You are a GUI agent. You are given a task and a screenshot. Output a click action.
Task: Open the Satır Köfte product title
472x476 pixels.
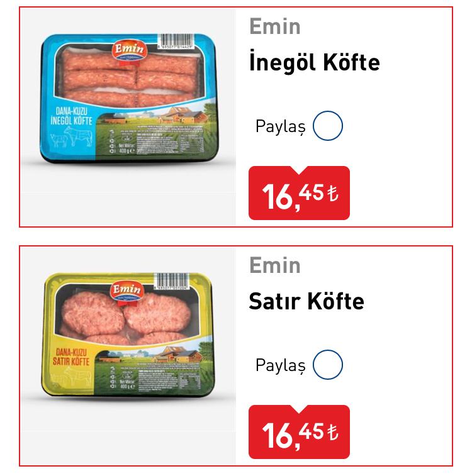306,301
